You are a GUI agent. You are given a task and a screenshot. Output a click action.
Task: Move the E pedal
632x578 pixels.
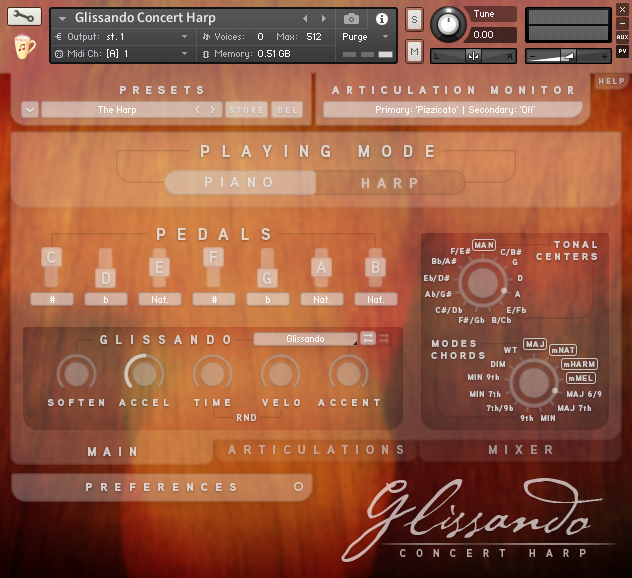pos(160,267)
